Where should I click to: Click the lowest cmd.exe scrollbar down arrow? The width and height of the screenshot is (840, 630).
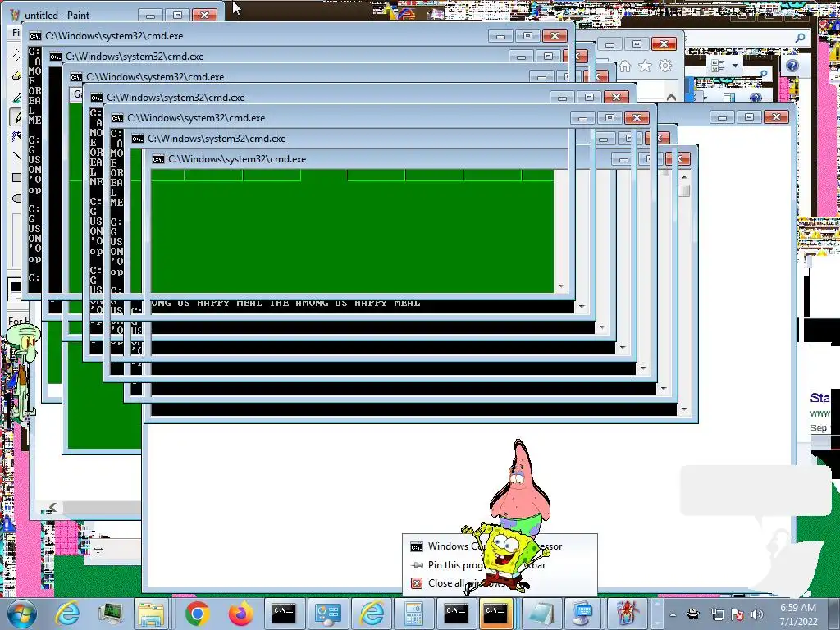pyautogui.click(x=684, y=410)
